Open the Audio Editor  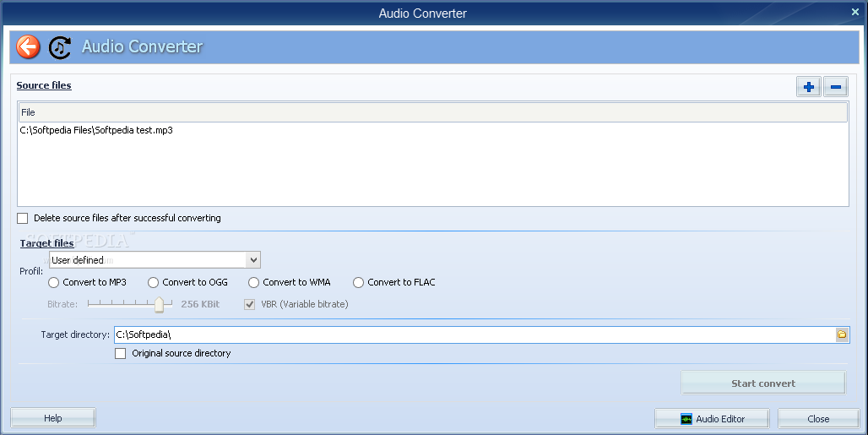point(712,419)
